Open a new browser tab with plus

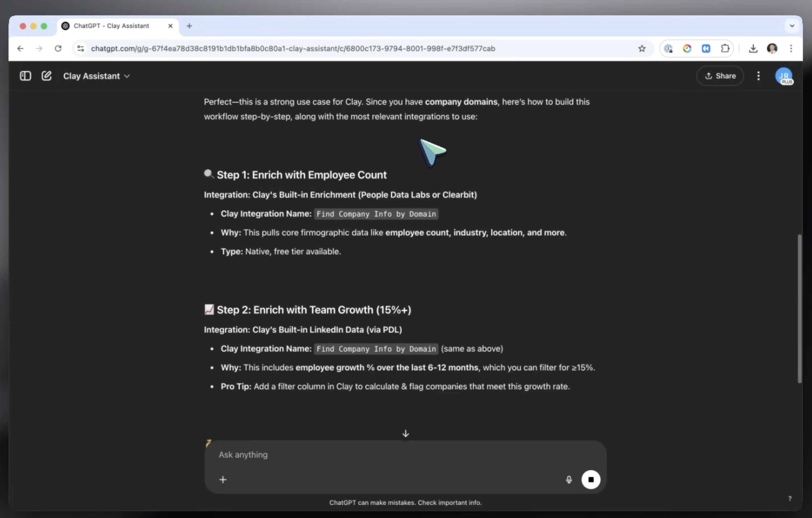point(189,26)
